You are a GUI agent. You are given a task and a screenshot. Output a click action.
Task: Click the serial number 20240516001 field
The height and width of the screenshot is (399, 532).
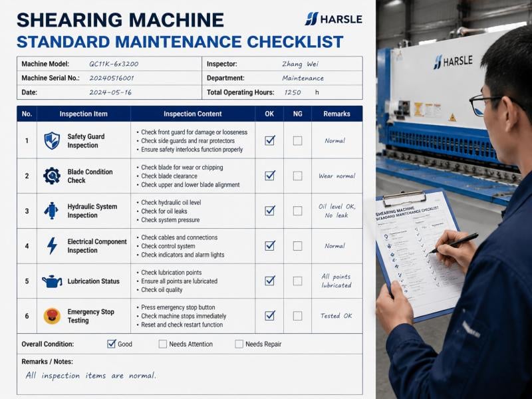coord(112,78)
